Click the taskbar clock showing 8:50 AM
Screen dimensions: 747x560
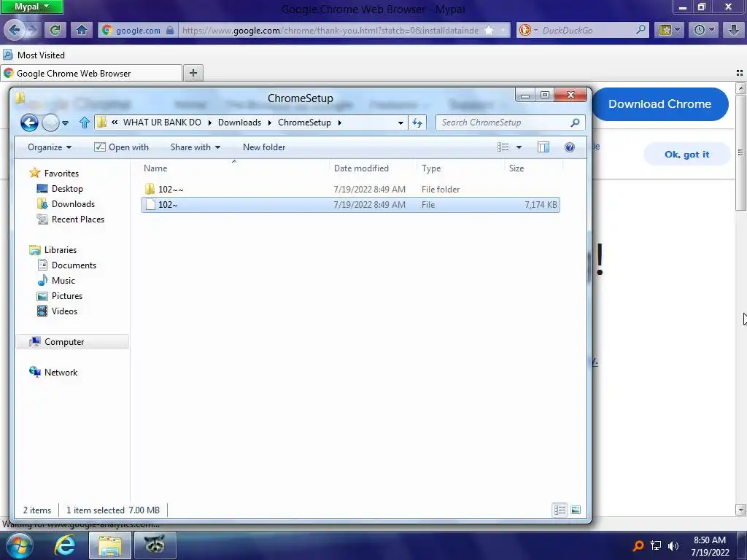(710, 545)
